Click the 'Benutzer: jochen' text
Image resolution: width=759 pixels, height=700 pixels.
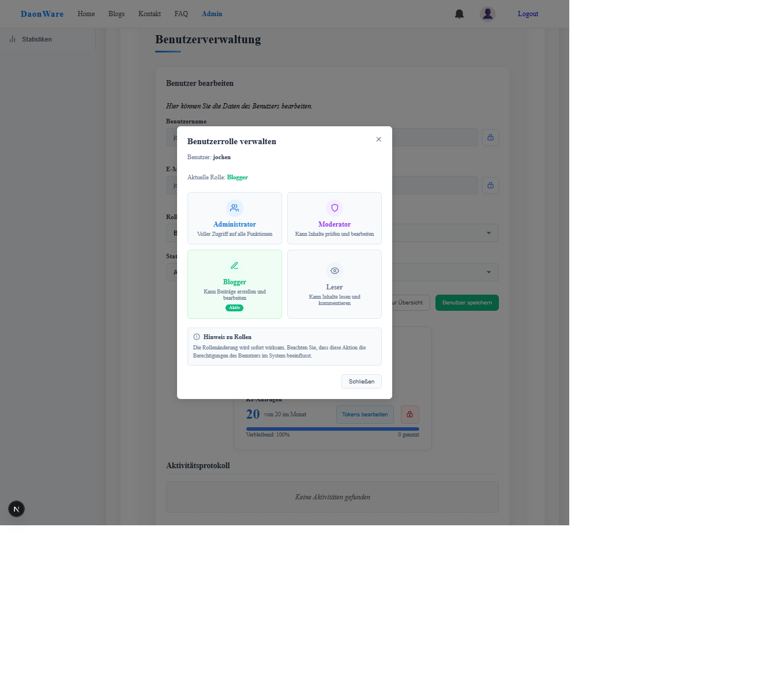point(209,157)
